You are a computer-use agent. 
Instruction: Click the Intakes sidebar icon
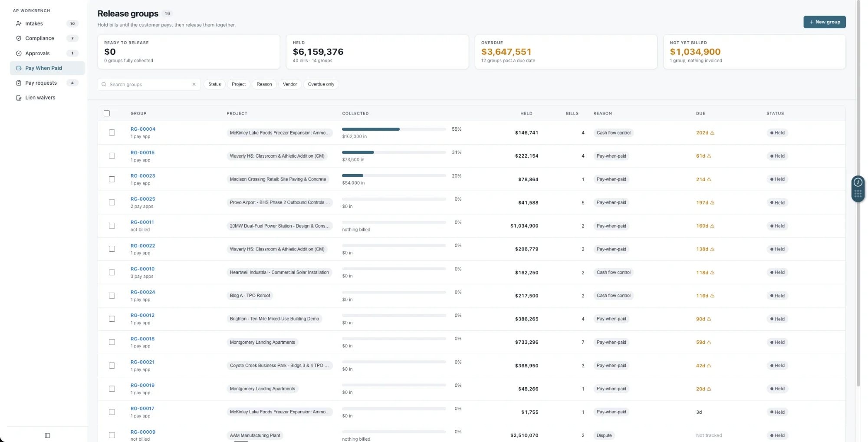tap(19, 23)
